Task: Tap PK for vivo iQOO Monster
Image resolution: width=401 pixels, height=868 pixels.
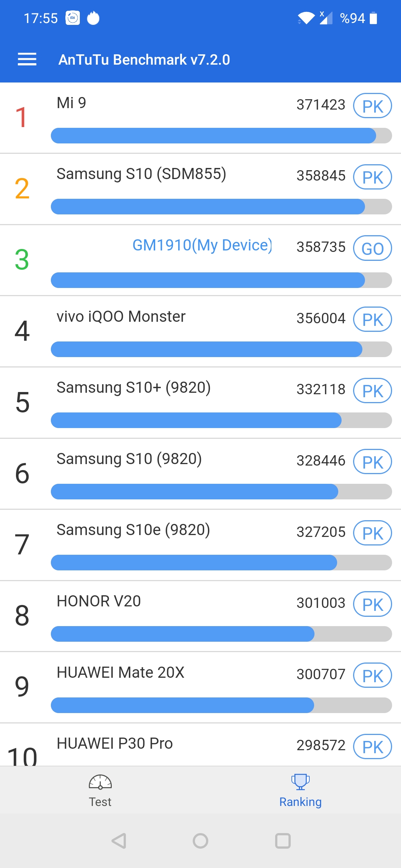Action: (x=372, y=319)
